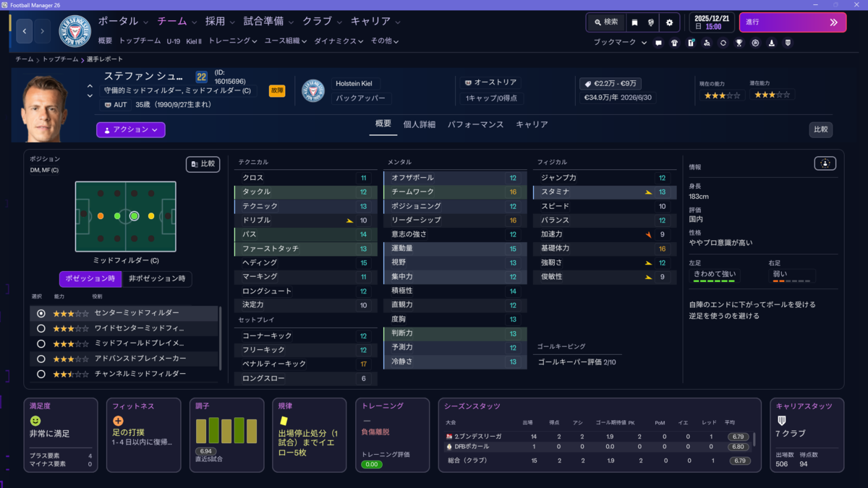Click the circular arrows bookmark icon
The height and width of the screenshot is (488, 868).
pyautogui.click(x=723, y=43)
